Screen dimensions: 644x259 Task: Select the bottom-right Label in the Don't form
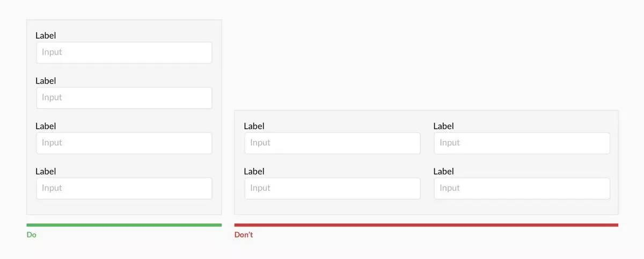(443, 171)
